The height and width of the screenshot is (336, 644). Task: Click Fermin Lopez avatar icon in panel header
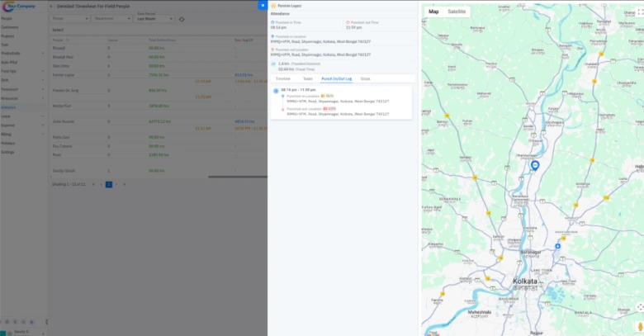tap(273, 5)
